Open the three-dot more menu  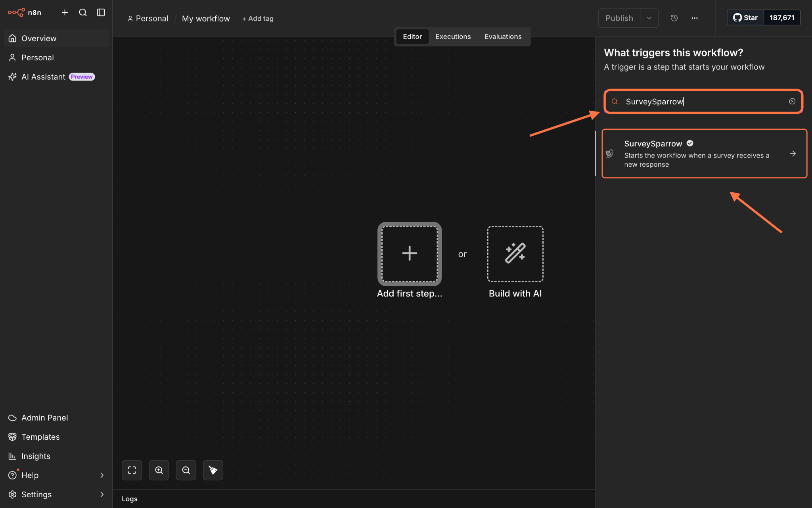(695, 18)
